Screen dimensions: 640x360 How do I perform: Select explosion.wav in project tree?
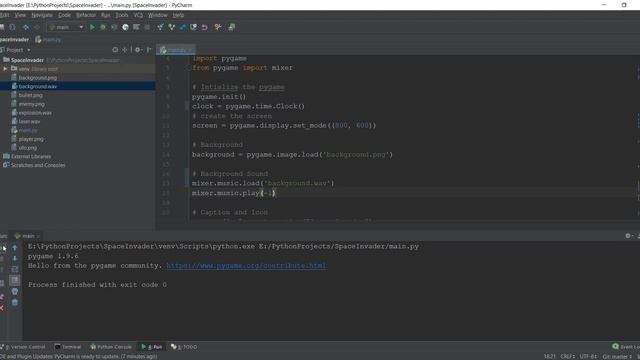coord(35,113)
